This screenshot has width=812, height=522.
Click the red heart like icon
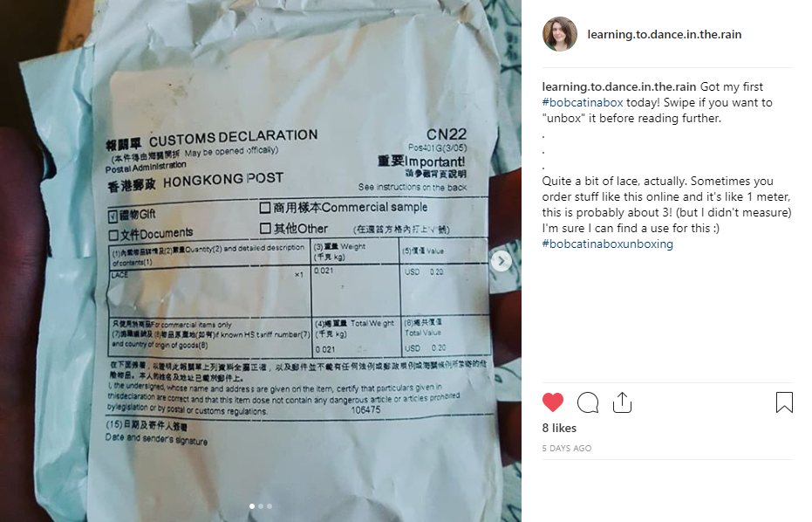point(553,402)
